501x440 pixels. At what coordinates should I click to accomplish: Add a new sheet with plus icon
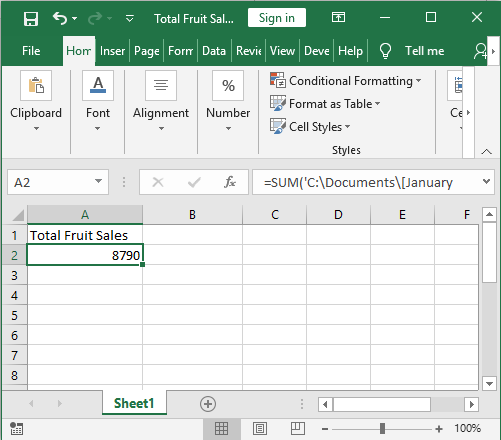click(x=208, y=404)
